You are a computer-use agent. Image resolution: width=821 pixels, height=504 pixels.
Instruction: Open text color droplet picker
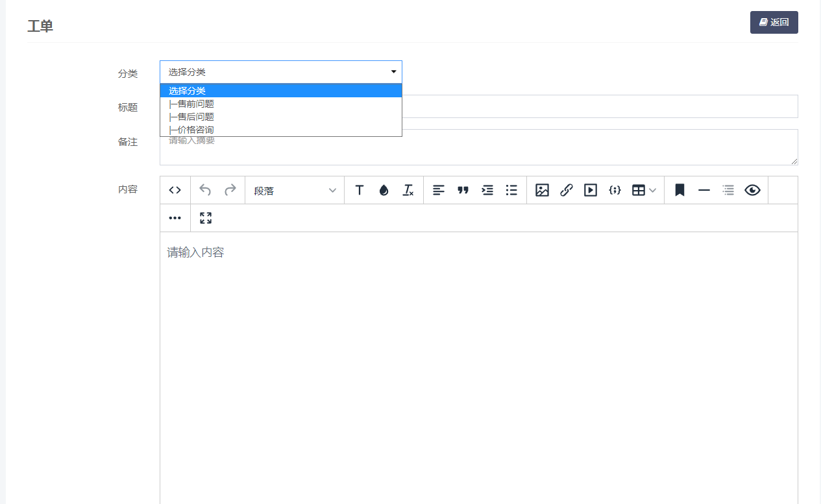coord(384,190)
